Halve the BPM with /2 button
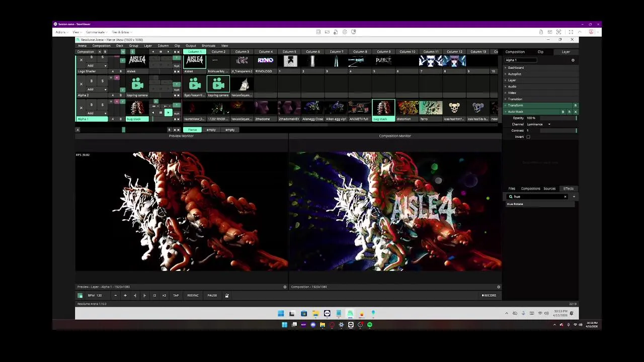This screenshot has height=362, width=644. [154, 295]
